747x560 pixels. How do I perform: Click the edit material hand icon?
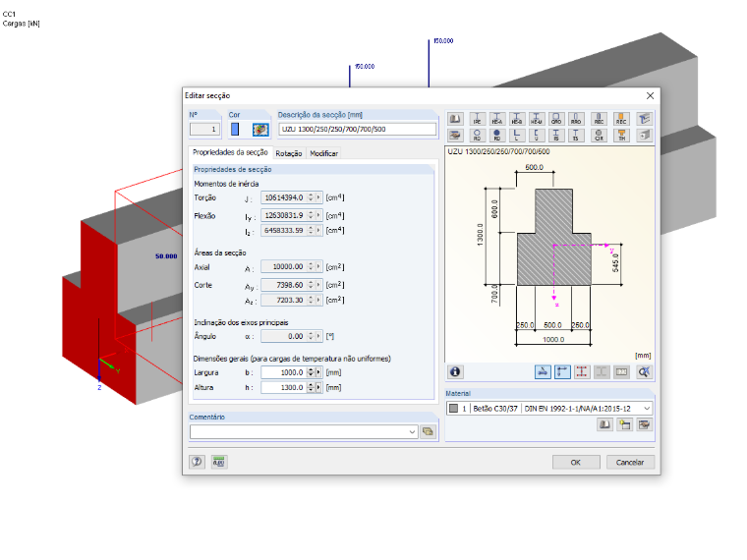(644, 424)
